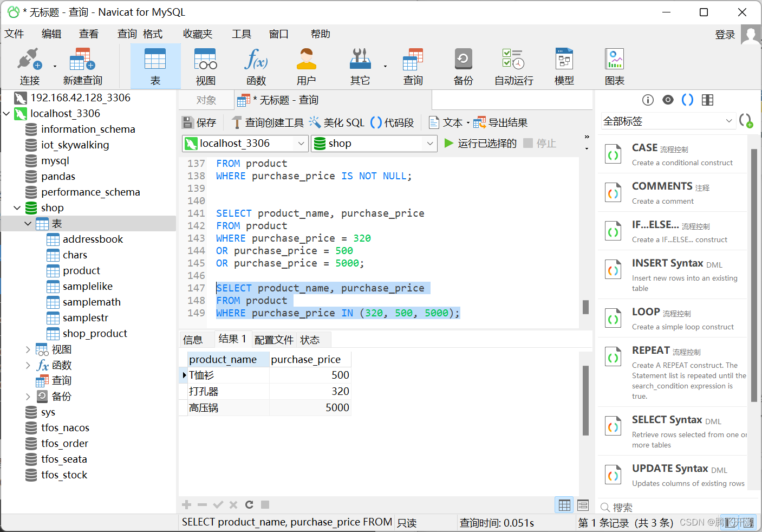The height and width of the screenshot is (532, 762).
Task: Open the 用户 (User) toolbar icon
Action: (307, 66)
